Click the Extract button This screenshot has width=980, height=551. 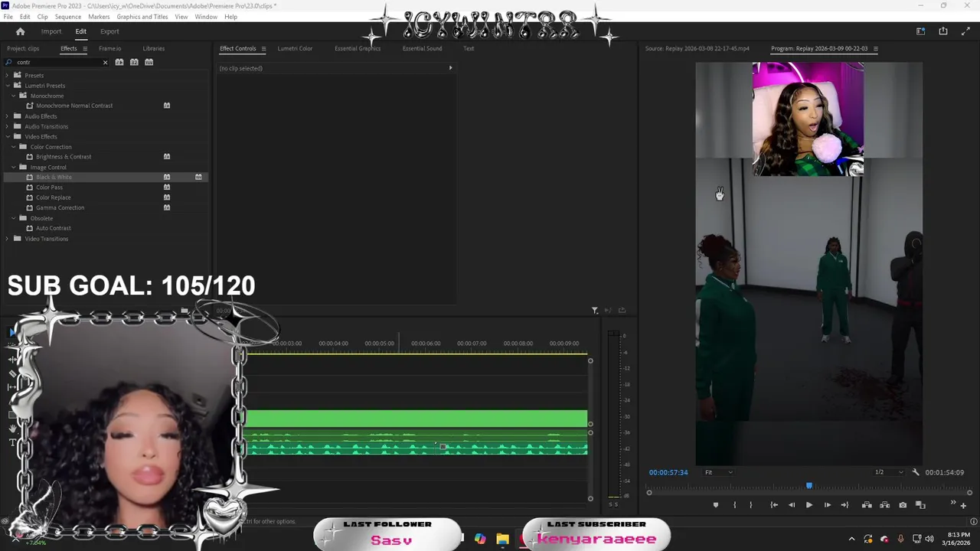pos(884,505)
